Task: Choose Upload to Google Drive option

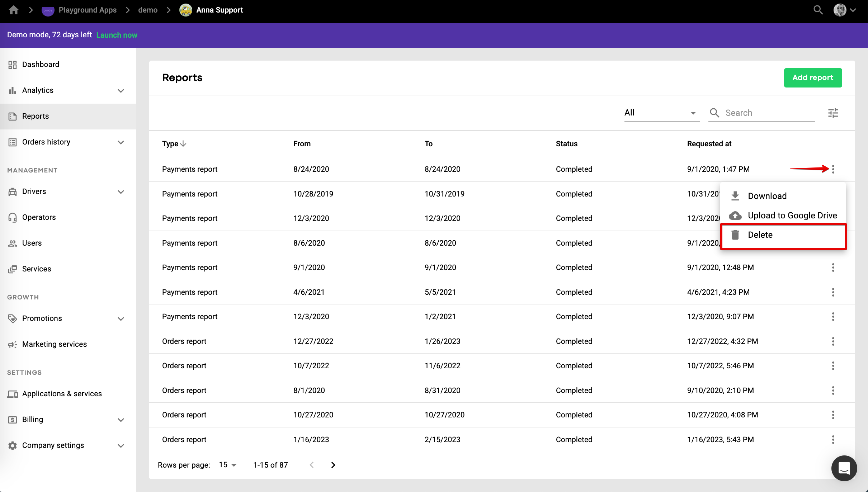Action: point(792,216)
